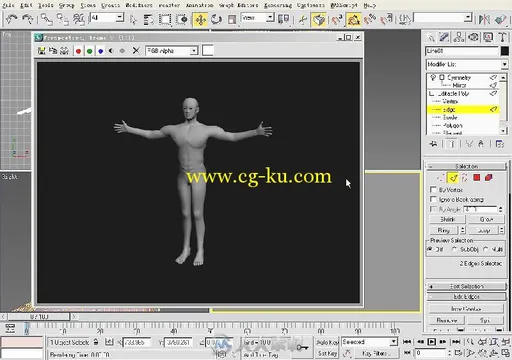This screenshot has height=360, width=512.
Task: Open the RGB Alpha channel dropdown
Action: [x=172, y=51]
